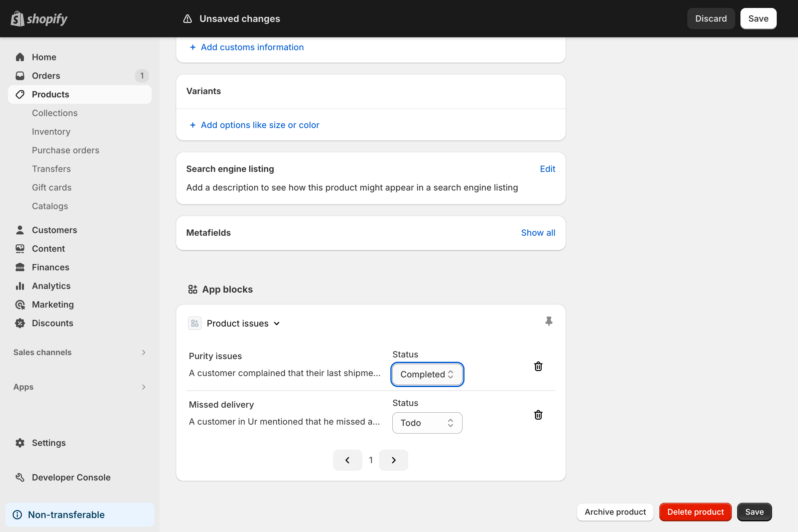Expand the Sales channels section
The image size is (798, 532).
coord(144,352)
